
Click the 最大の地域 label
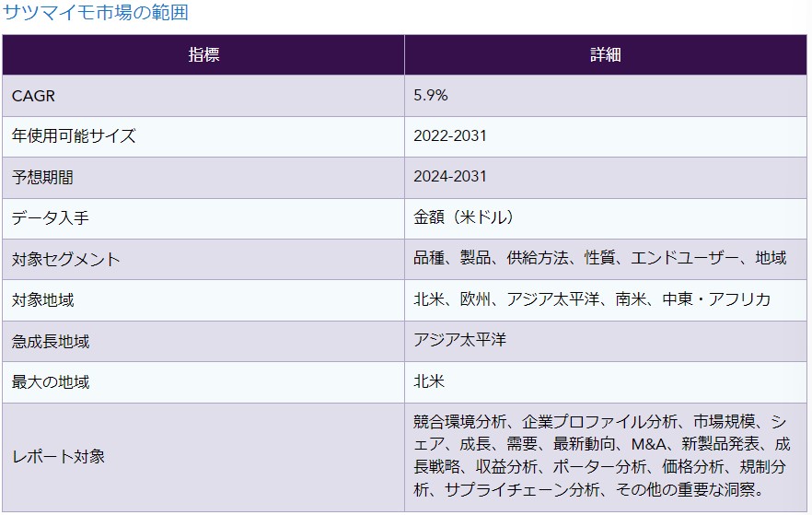tap(51, 382)
